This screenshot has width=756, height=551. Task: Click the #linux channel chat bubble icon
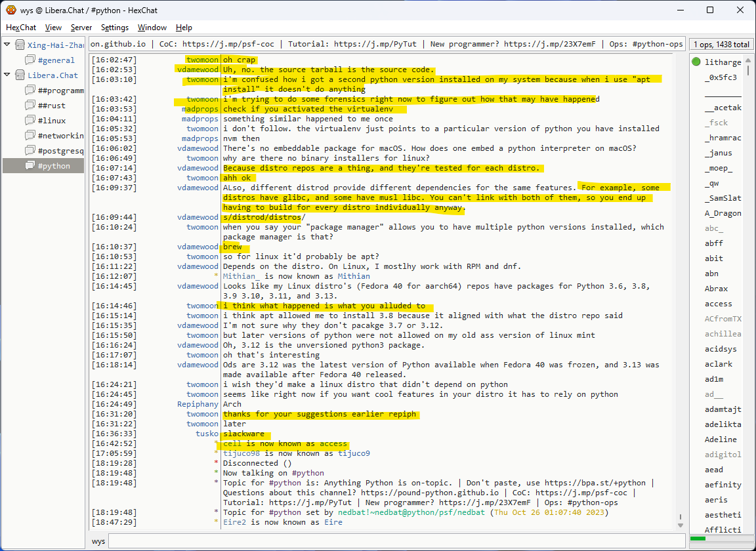click(30, 121)
